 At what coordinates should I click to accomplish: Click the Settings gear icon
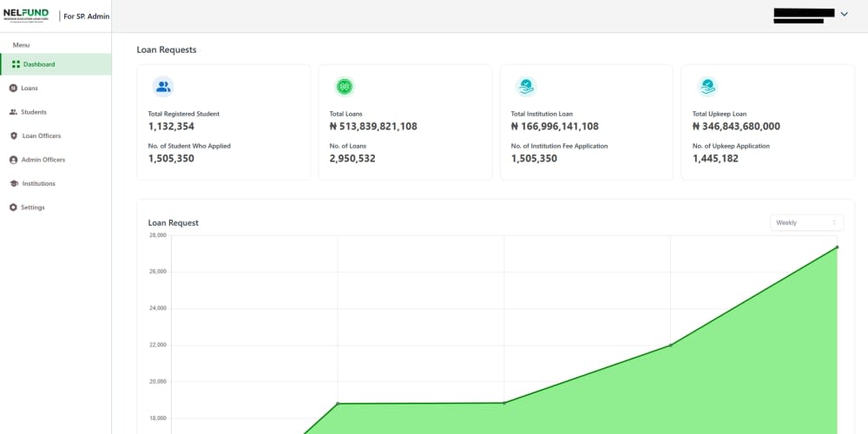13,207
